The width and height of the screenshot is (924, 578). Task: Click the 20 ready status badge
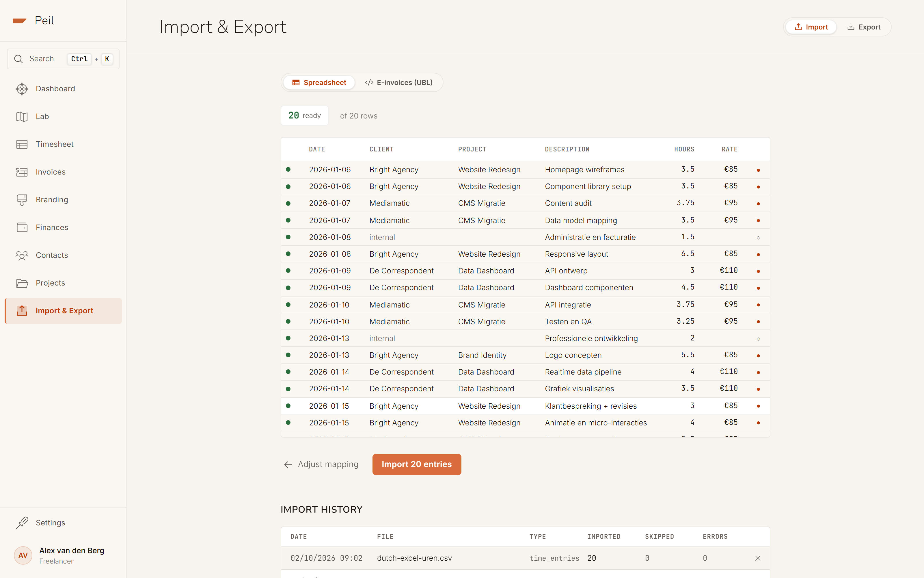304,115
